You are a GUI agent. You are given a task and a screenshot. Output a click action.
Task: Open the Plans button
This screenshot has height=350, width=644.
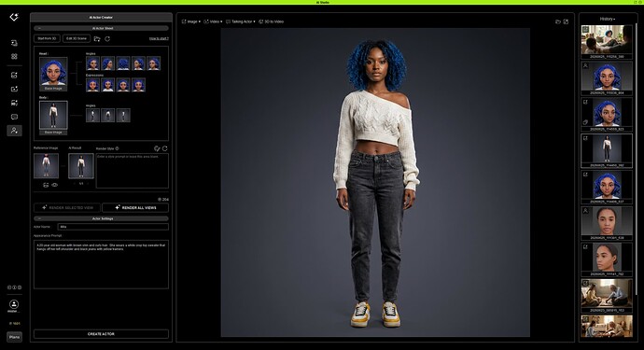[14, 337]
